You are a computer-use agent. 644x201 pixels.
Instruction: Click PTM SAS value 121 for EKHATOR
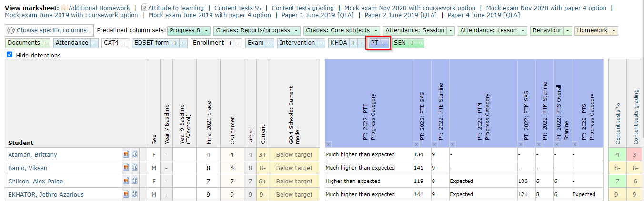pyautogui.click(x=526, y=194)
